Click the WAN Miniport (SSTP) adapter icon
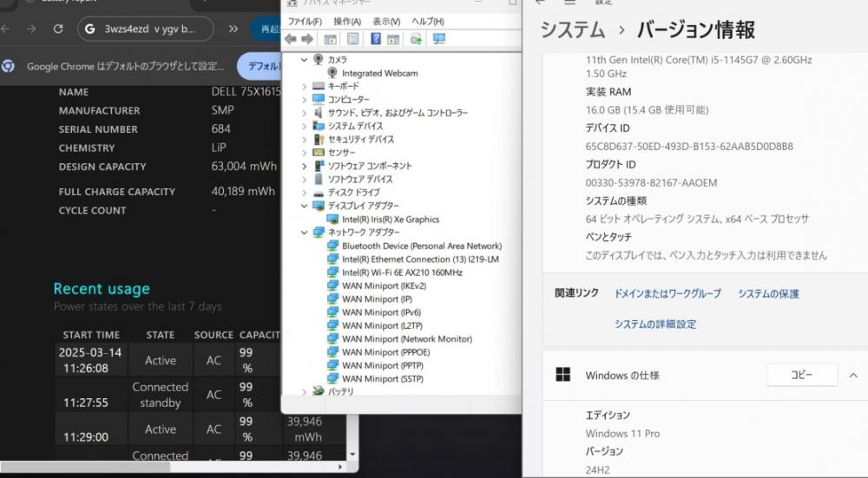The image size is (868, 478). pos(332,378)
